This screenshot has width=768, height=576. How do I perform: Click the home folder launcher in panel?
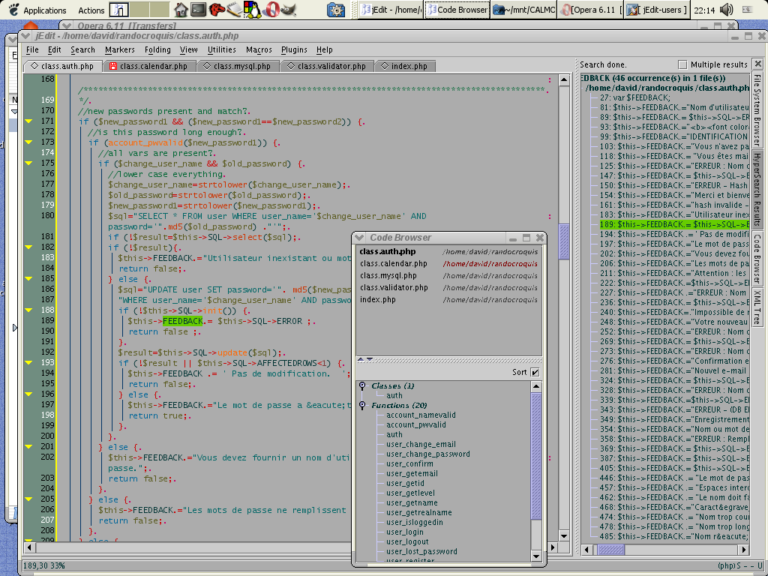[181, 10]
